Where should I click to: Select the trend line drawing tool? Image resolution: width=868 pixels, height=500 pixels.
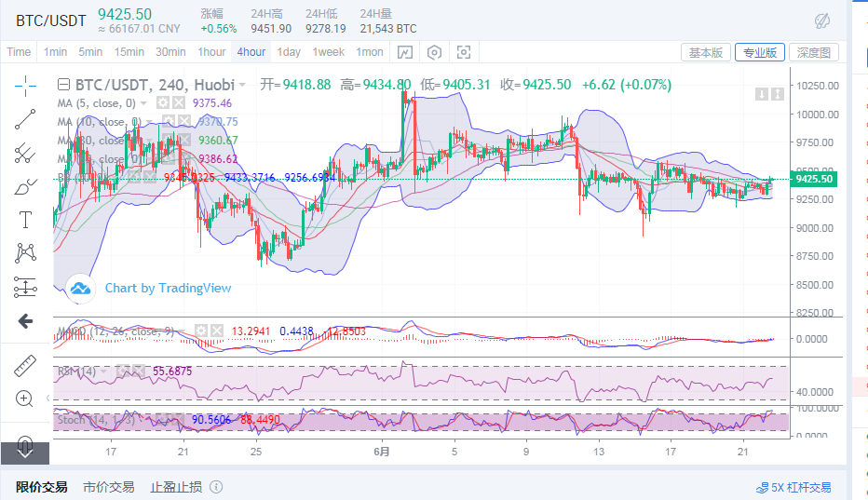pyautogui.click(x=25, y=119)
